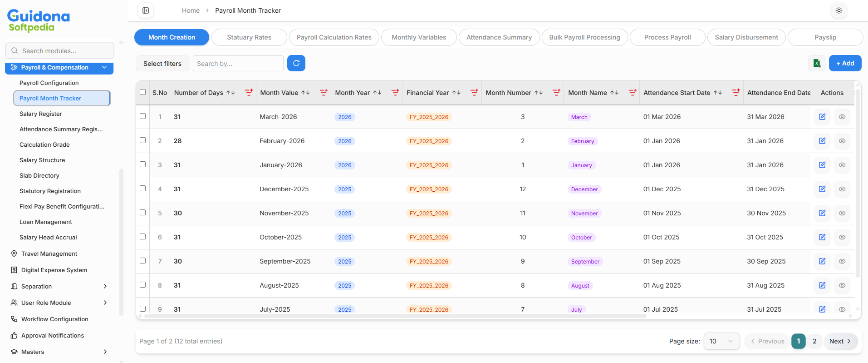Click the blue refresh icon button
The image size is (868, 363).
click(x=296, y=63)
